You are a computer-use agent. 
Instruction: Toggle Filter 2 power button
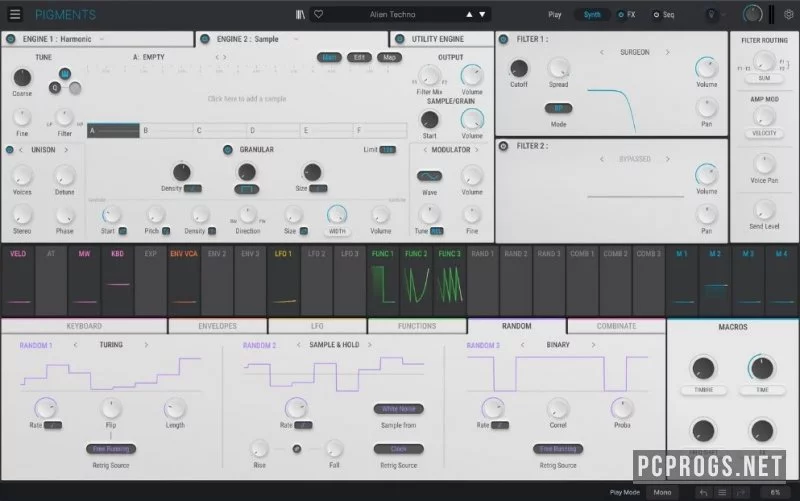[x=504, y=146]
